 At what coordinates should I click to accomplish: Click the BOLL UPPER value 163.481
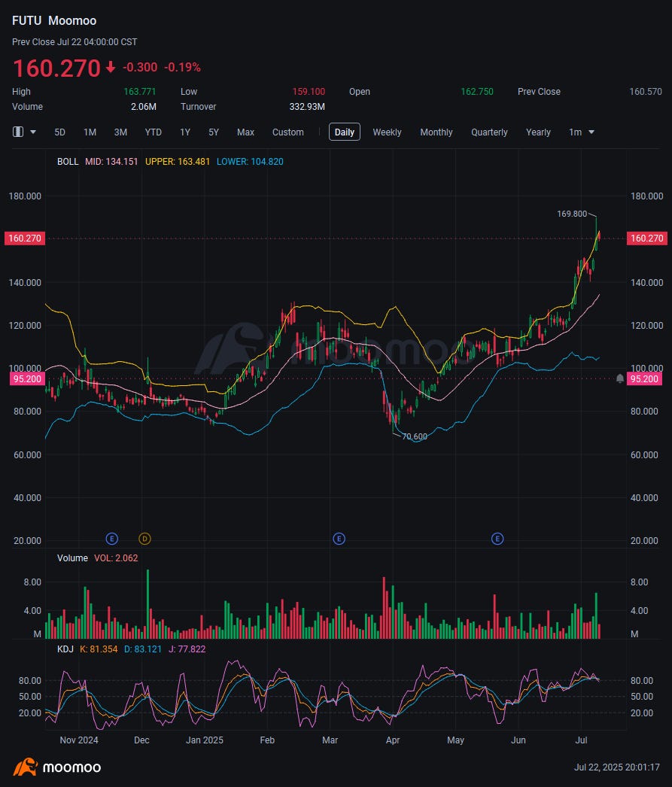(177, 162)
